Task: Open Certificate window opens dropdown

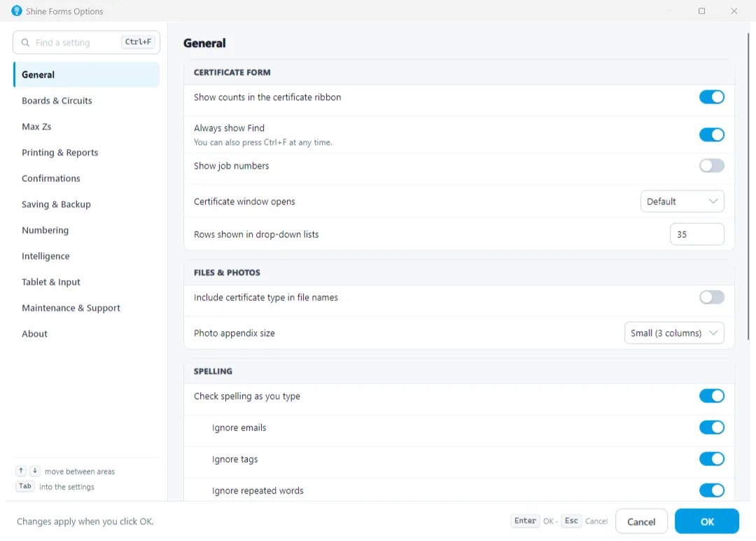Action: coord(682,202)
